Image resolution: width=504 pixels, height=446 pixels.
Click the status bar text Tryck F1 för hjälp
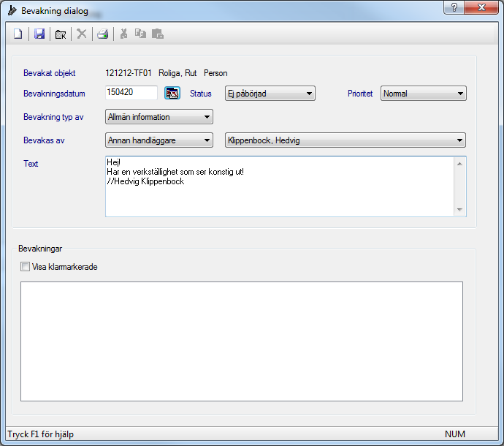[x=40, y=434]
